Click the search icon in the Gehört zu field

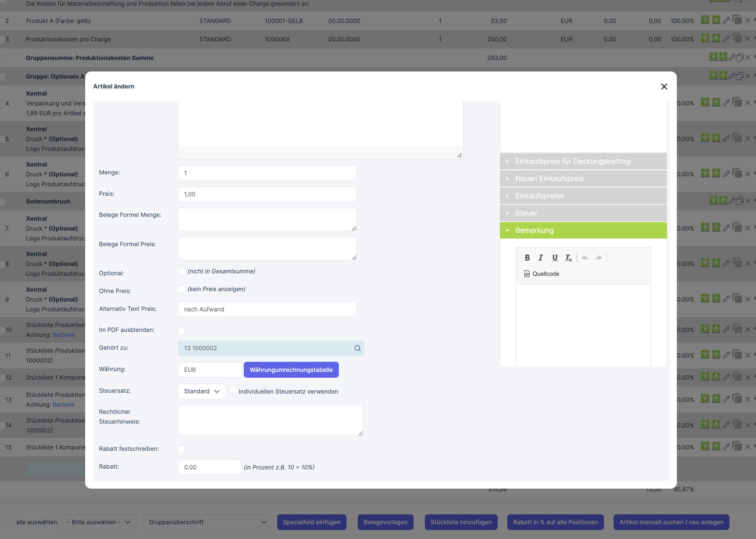click(x=357, y=348)
